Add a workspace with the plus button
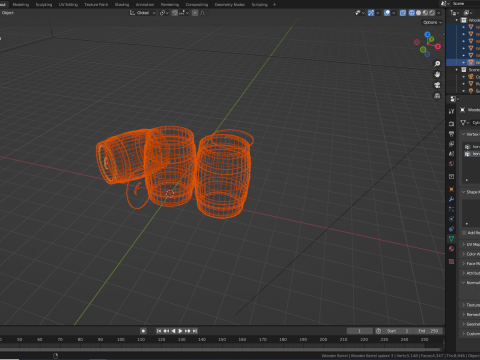Image resolution: width=480 pixels, height=360 pixels. tap(274, 4)
